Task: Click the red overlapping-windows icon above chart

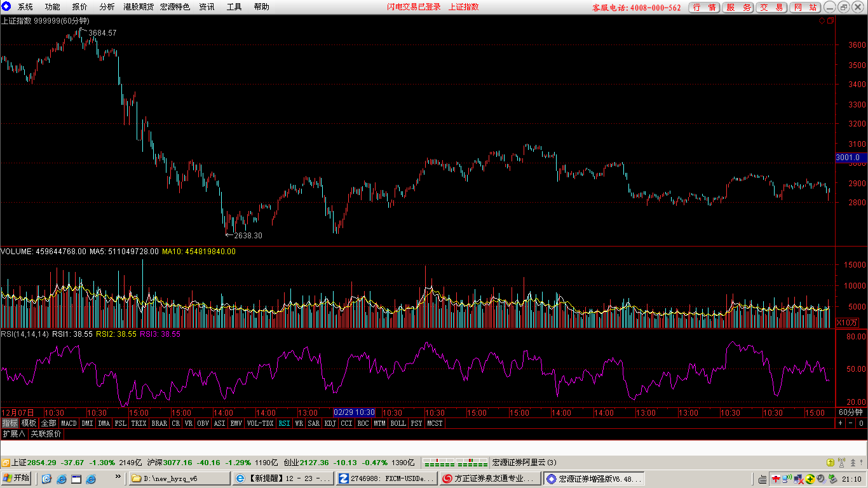Action: pyautogui.click(x=830, y=20)
